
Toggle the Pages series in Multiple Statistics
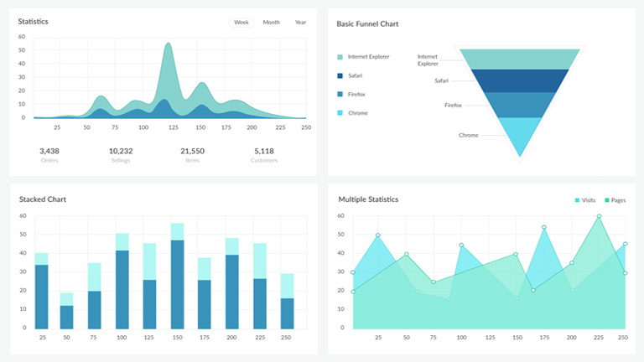pos(613,200)
